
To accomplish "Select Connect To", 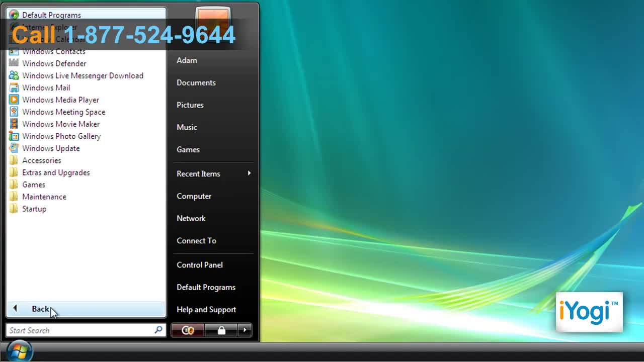I will (196, 240).
